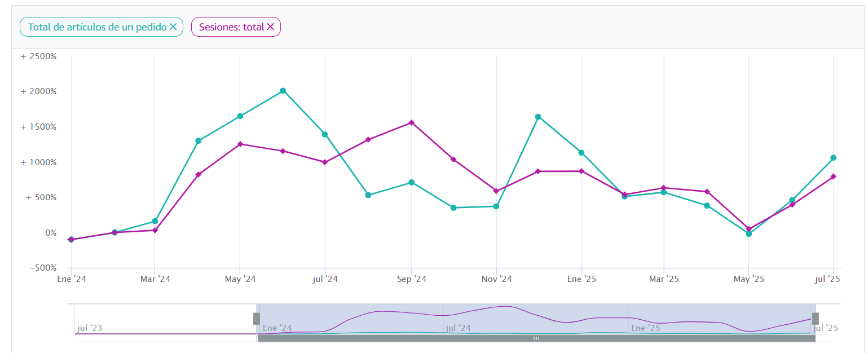Click the teal data point at Ene '25

click(x=581, y=153)
